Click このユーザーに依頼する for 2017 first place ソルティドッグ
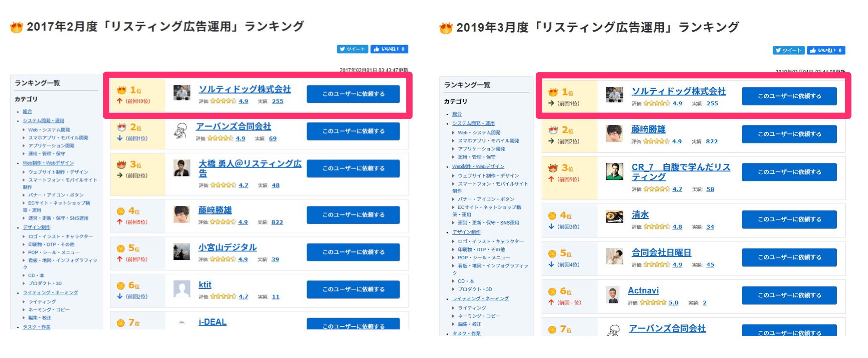Screen dimensions: 868x358 [353, 94]
